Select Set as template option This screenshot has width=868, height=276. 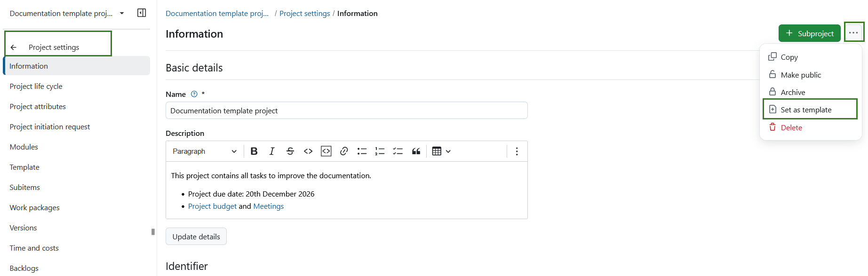pyautogui.click(x=810, y=110)
